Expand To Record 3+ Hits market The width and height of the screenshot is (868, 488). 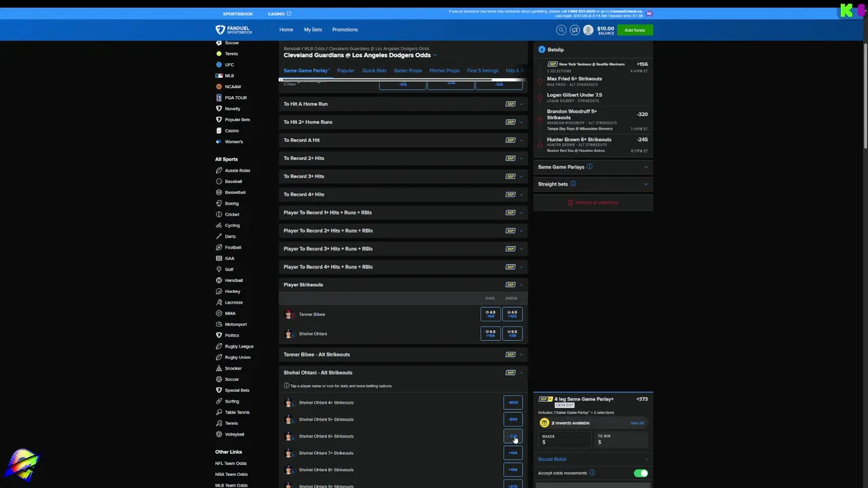point(403,176)
